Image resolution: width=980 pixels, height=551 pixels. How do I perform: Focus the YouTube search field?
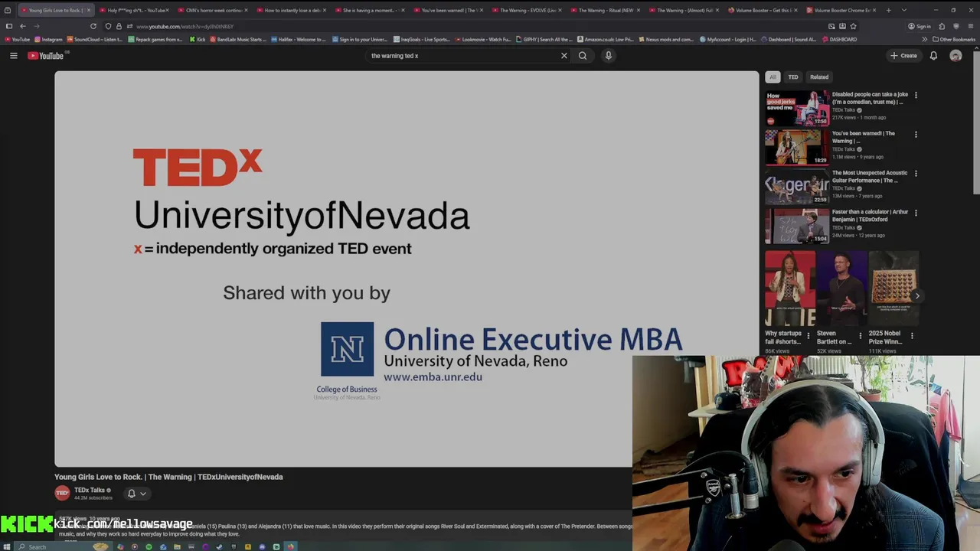click(x=463, y=56)
